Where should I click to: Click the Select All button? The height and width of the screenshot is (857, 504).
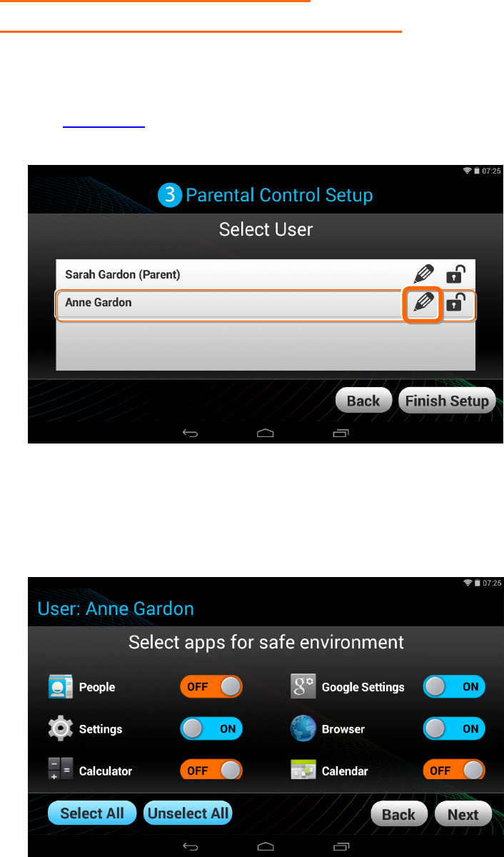coord(92,813)
